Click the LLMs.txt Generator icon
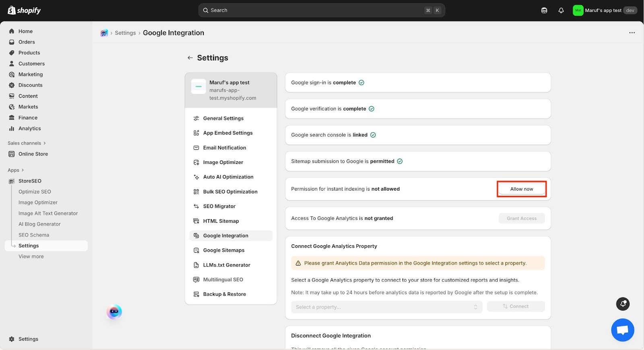The width and height of the screenshot is (644, 350). [196, 265]
